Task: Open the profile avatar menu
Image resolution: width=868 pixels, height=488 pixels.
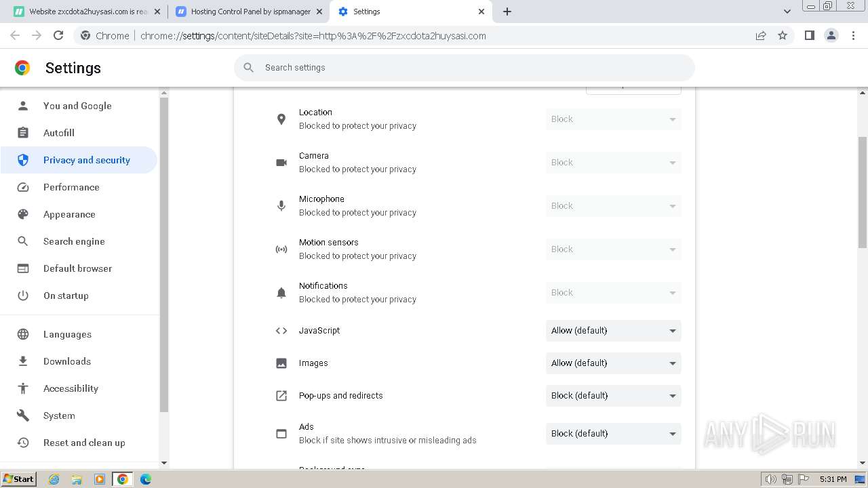Action: click(831, 35)
